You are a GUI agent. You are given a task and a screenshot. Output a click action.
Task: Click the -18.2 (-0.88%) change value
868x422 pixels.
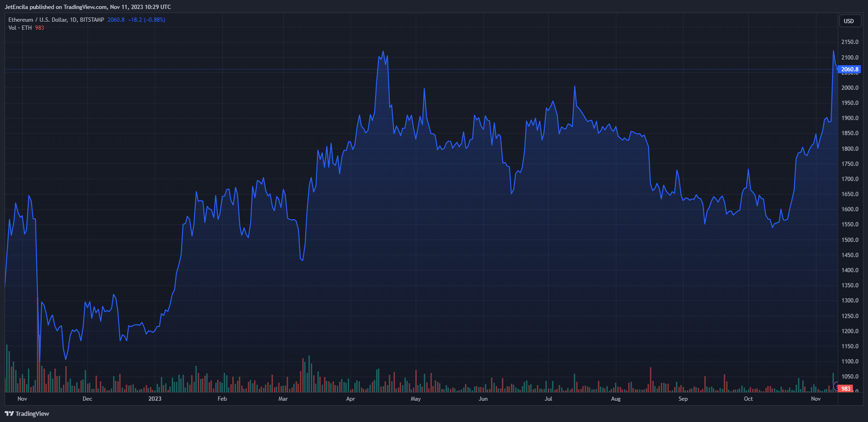(147, 20)
